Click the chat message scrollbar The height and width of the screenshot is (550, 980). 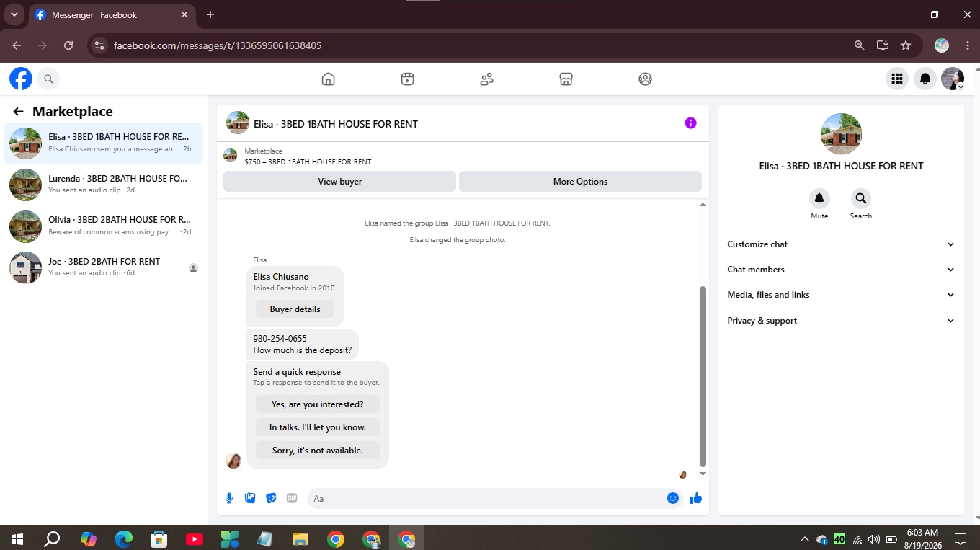(703, 376)
